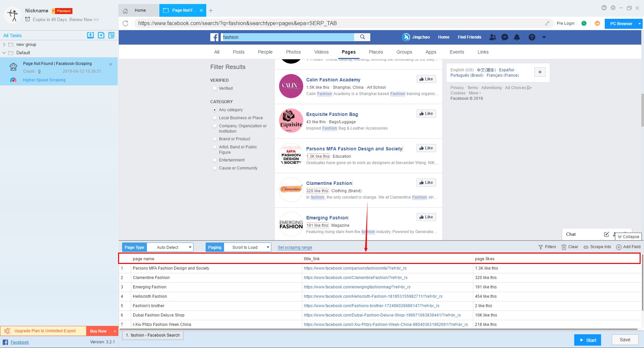Select Artist, Band or Public Figure
This screenshot has width=644, height=348.
click(x=215, y=147)
